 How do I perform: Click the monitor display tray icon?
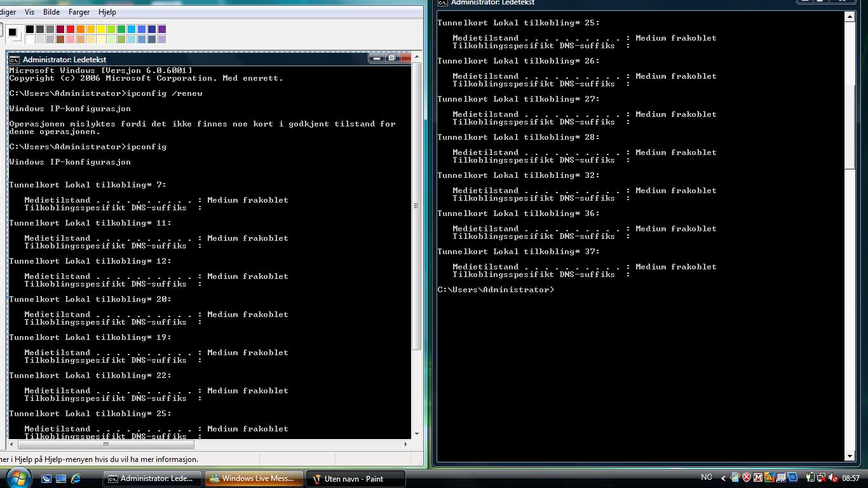click(x=780, y=478)
